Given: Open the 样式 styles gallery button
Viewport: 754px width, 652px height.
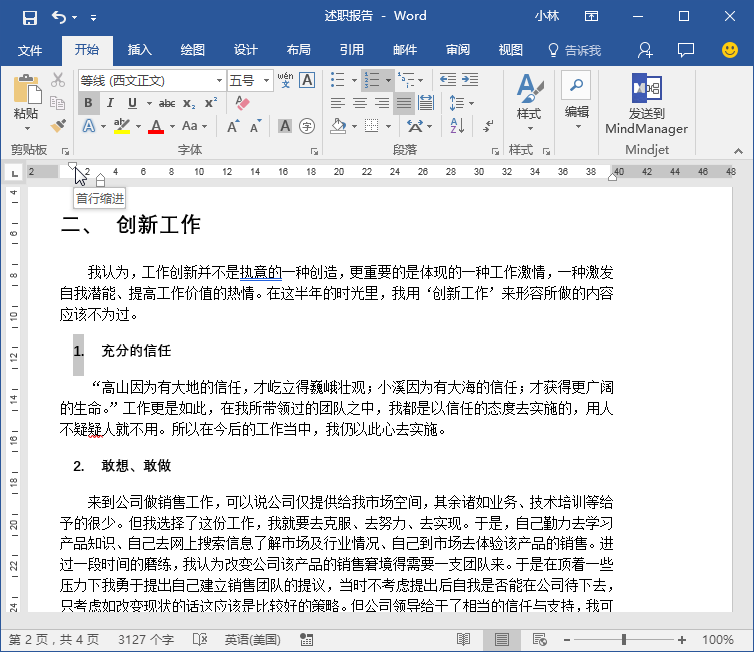Looking at the screenshot, I should [529, 103].
